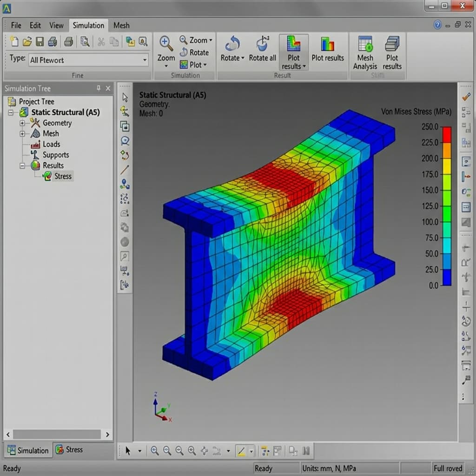Image resolution: width=476 pixels, height=476 pixels.
Task: Collapse the Static Structural (A5) node
Action: (11, 112)
